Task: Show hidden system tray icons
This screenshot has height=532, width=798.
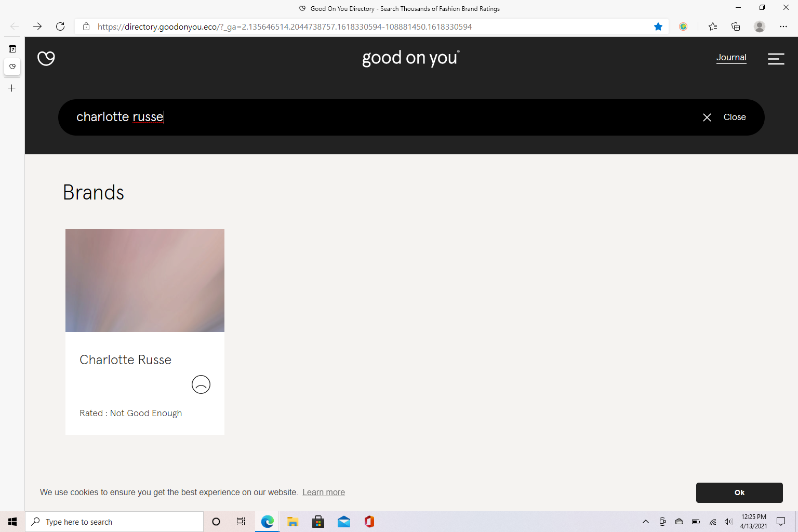Action: point(646,522)
